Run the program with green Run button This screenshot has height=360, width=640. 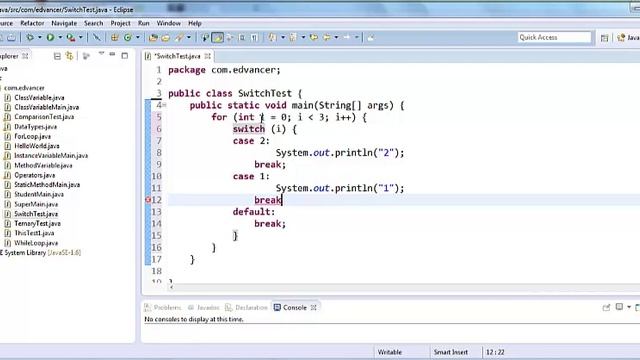click(x=50, y=38)
